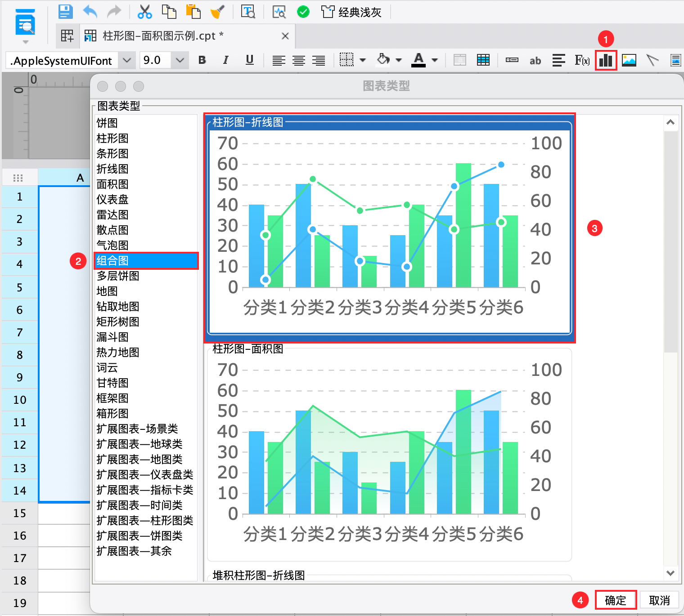The width and height of the screenshot is (684, 616).
Task: Click 取消 to cancel the dialog
Action: pos(659,600)
